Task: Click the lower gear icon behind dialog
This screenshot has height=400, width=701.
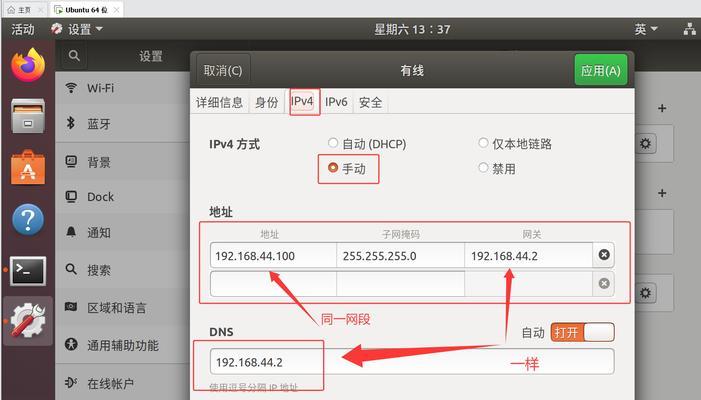Action: pyautogui.click(x=645, y=293)
